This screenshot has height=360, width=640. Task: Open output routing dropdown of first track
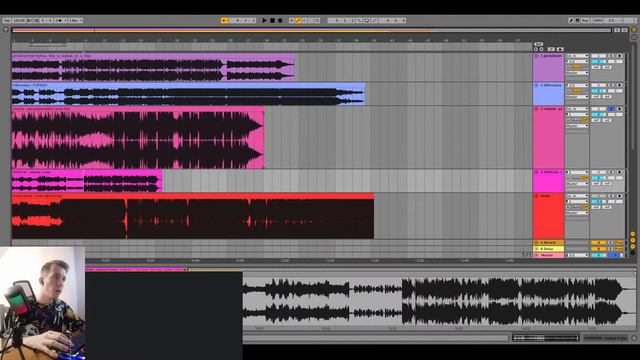577,73
